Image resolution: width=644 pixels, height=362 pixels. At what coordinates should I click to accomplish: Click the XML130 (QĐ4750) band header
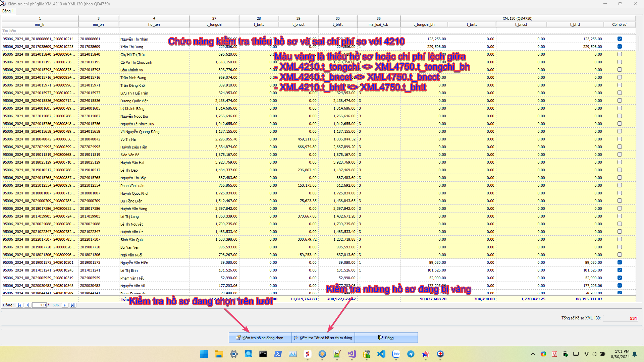click(518, 18)
